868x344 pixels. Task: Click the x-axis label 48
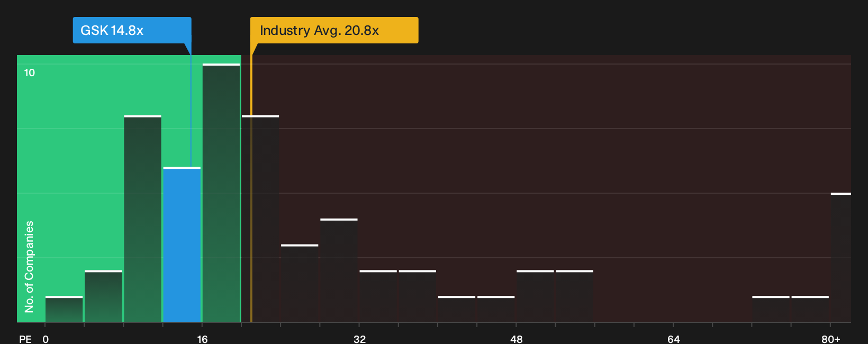click(517, 339)
